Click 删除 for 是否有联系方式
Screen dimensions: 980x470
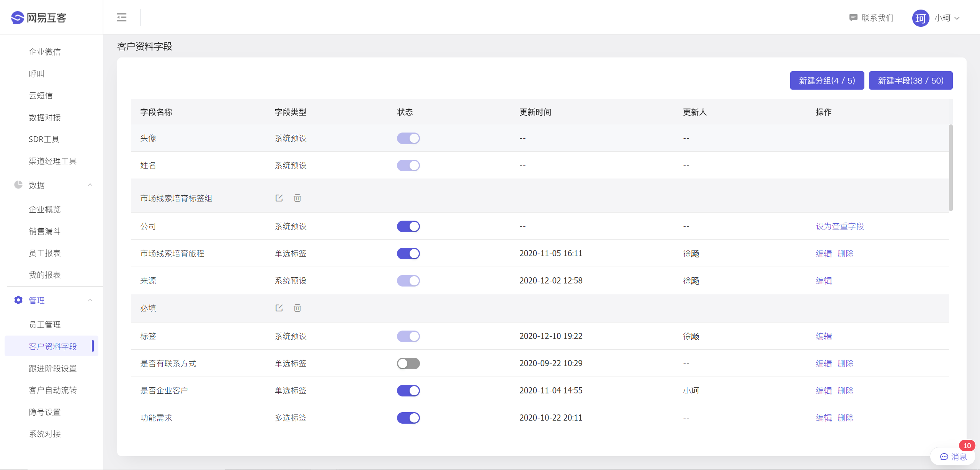pos(846,364)
